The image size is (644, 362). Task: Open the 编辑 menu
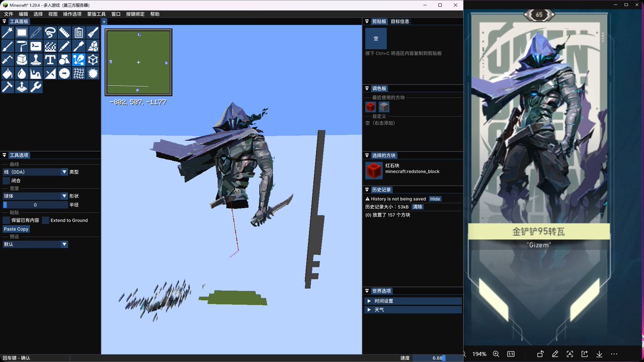point(24,14)
